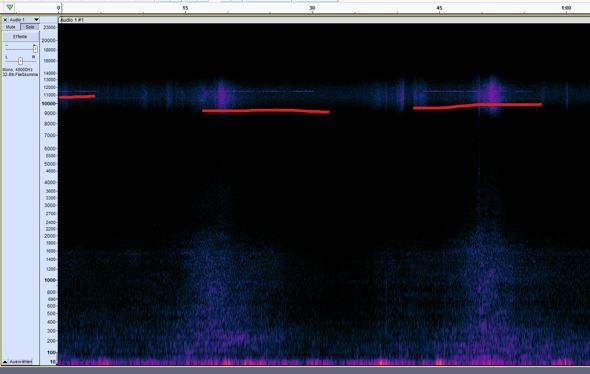Click the 1:00 mark on the timeline ruler
Screen dimensions: 590x374
pyautogui.click(x=566, y=8)
